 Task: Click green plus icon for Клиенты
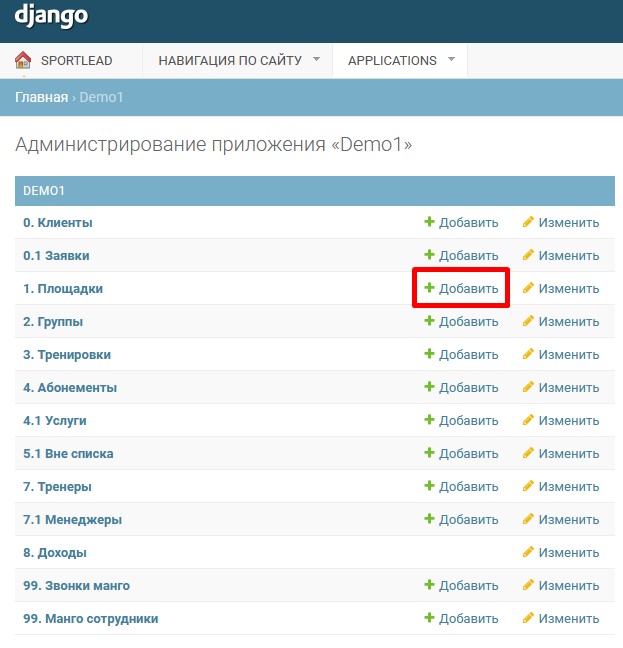click(x=429, y=222)
